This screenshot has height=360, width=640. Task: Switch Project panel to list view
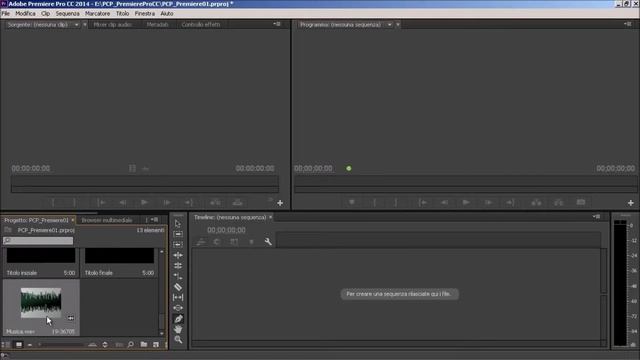coord(6,345)
